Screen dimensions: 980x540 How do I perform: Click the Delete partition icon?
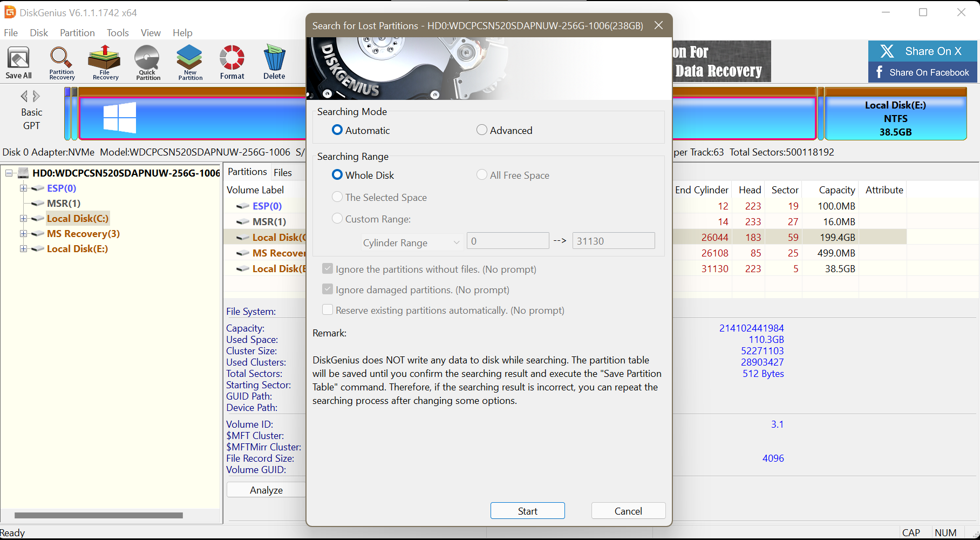pos(274,63)
